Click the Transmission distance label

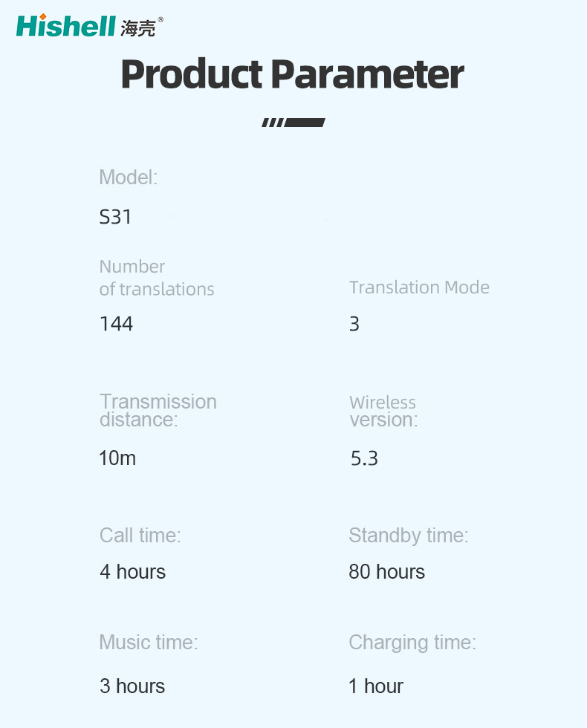click(158, 410)
